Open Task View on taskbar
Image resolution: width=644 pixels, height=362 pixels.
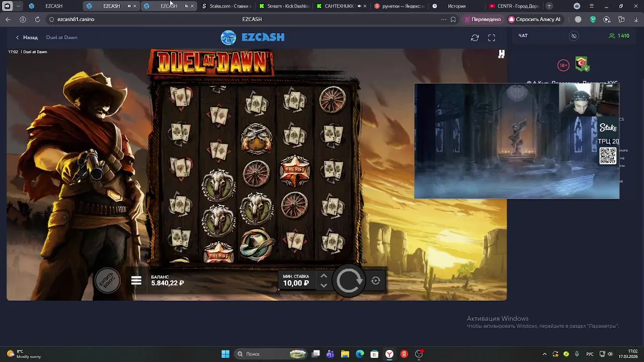pyautogui.click(x=315, y=354)
